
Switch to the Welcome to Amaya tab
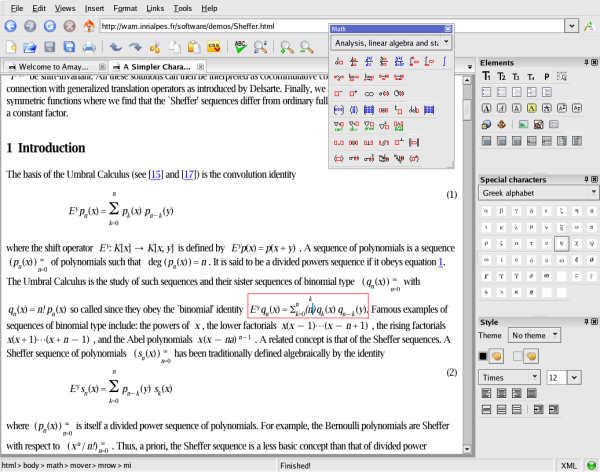[54, 68]
